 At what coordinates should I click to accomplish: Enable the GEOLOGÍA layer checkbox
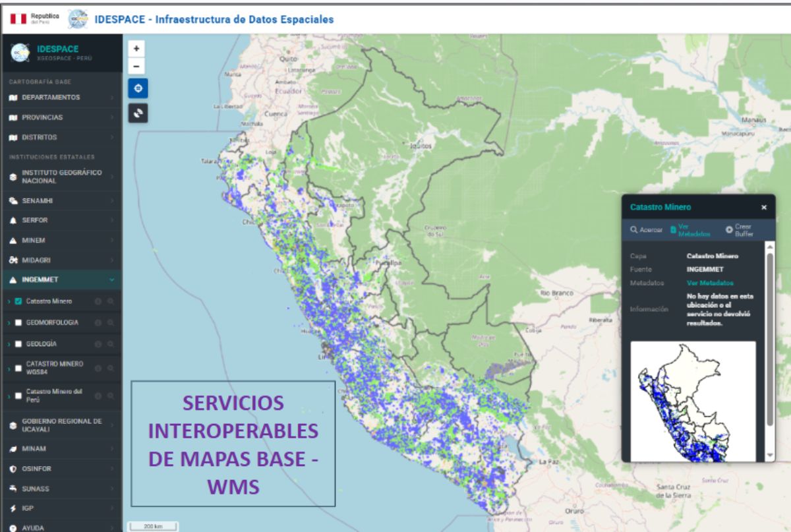[x=18, y=344]
